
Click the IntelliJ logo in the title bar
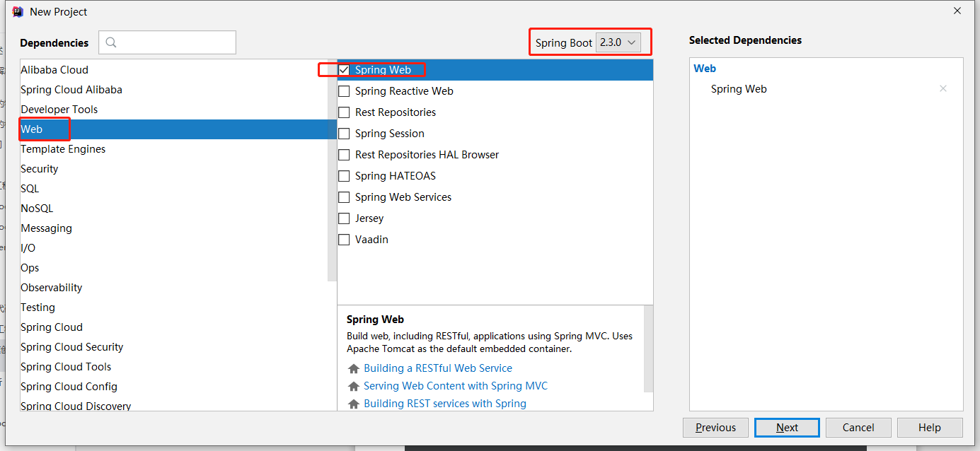click(x=18, y=11)
